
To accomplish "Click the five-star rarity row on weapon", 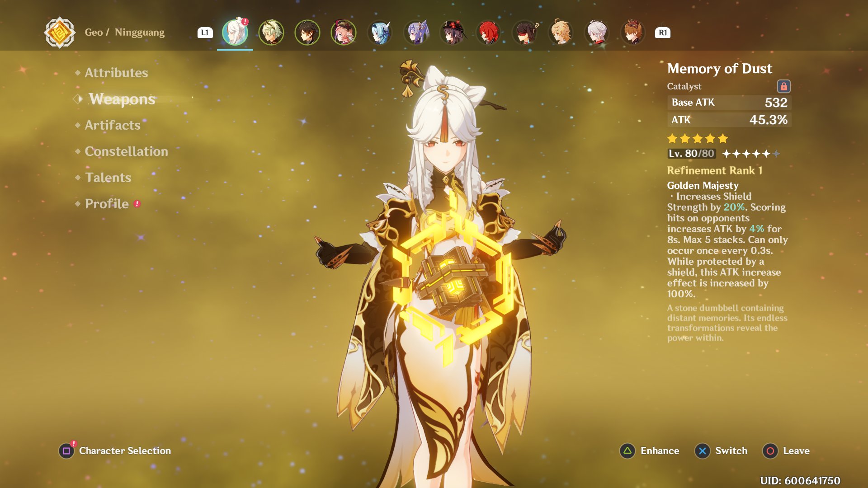I will tap(696, 138).
